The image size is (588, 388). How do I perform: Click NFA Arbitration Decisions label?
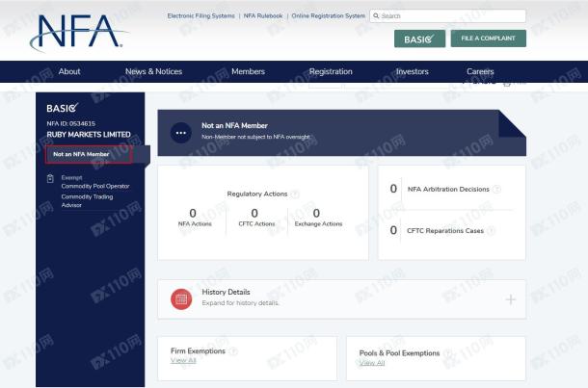coord(448,190)
